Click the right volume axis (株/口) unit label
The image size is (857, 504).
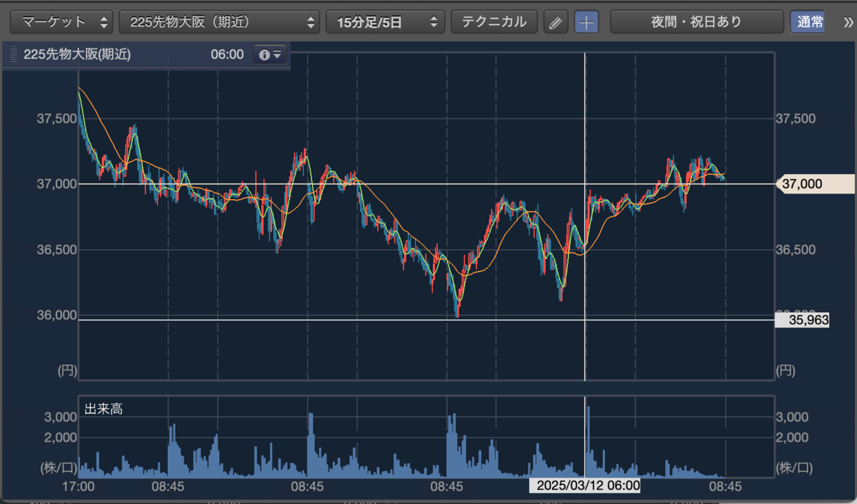point(795,468)
